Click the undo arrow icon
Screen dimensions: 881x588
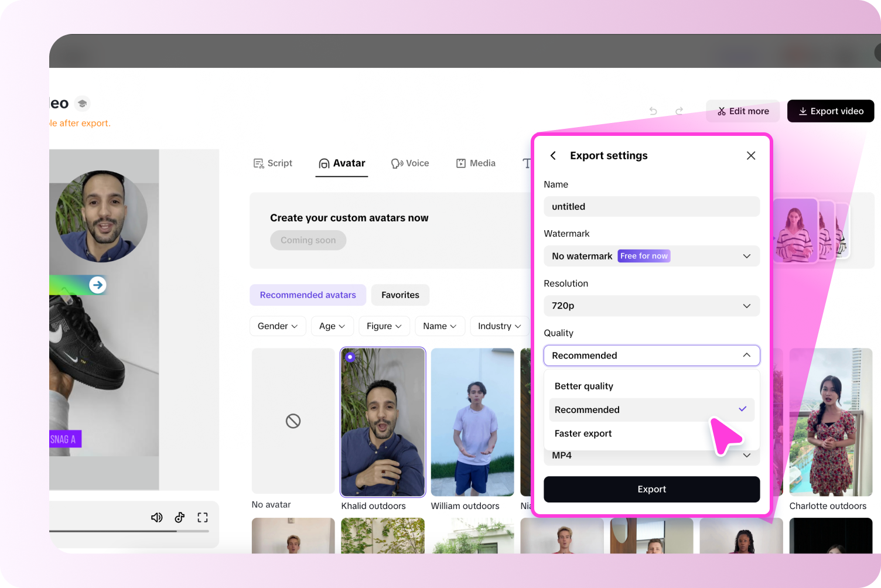click(653, 111)
